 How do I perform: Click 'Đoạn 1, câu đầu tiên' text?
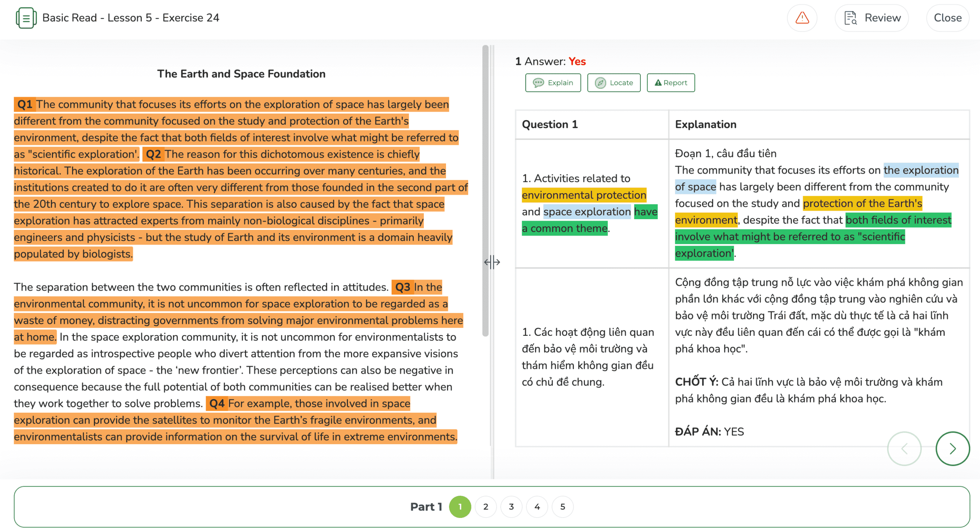tap(725, 153)
